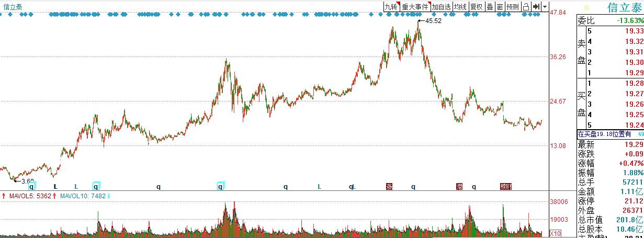Click sell level 5 price 19.33
The image size is (644, 238).
tap(635, 32)
